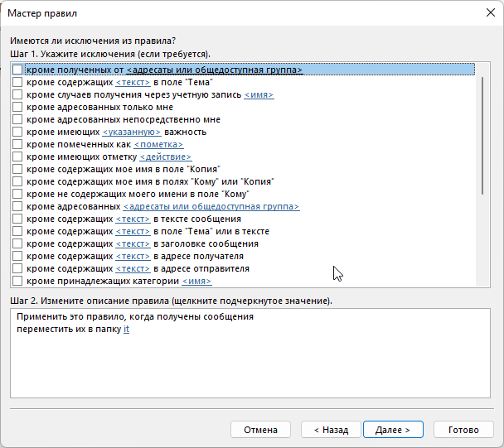Proceed with 'Далее >' button

(393, 430)
